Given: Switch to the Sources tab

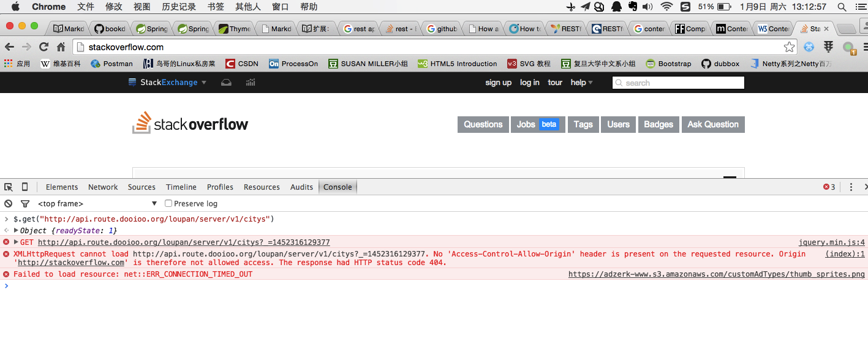Looking at the screenshot, I should [142, 187].
